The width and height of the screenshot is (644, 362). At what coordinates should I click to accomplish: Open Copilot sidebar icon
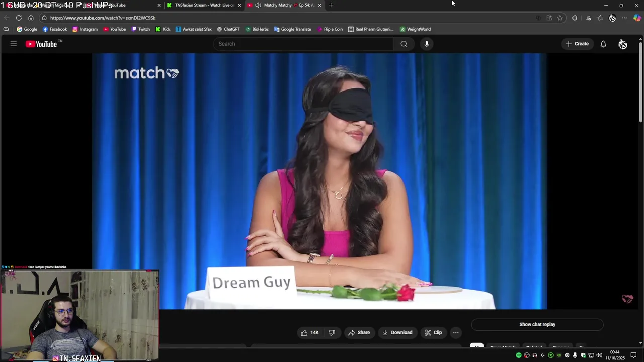click(x=637, y=18)
